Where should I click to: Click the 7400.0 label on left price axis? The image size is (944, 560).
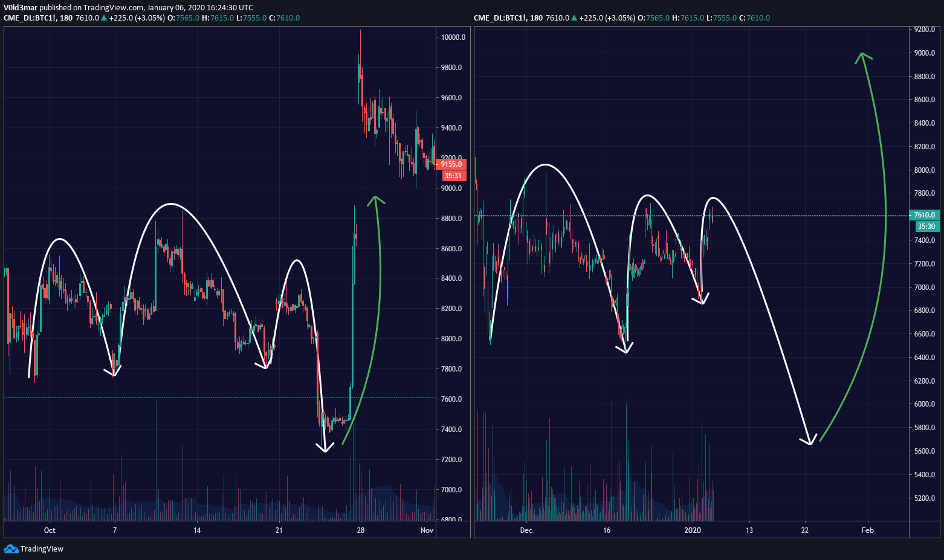click(451, 430)
